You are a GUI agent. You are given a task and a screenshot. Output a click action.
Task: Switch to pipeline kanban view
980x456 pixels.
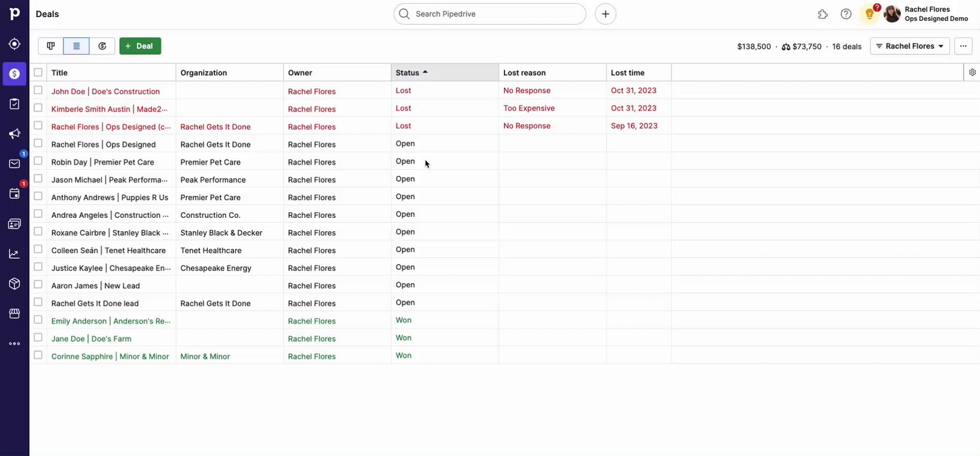coord(51,46)
